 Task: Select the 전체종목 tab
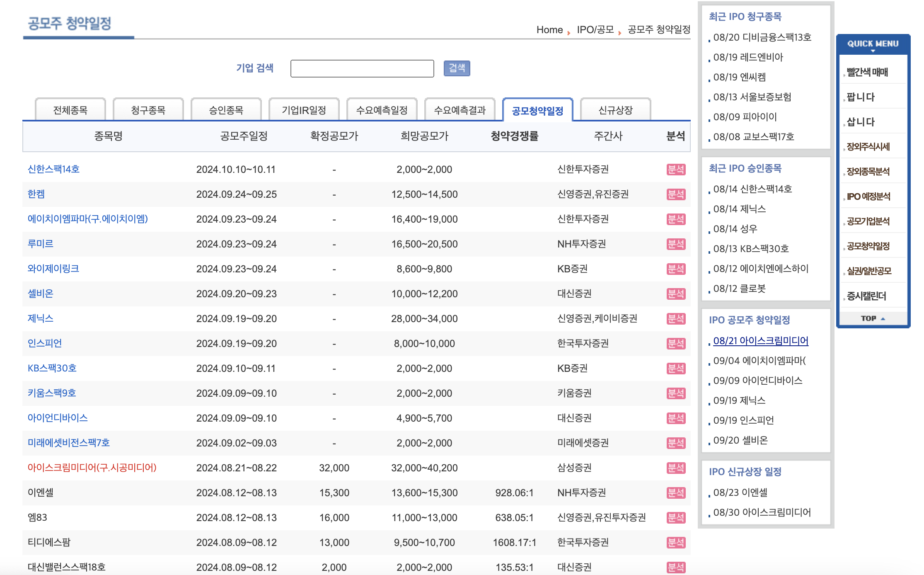70,110
